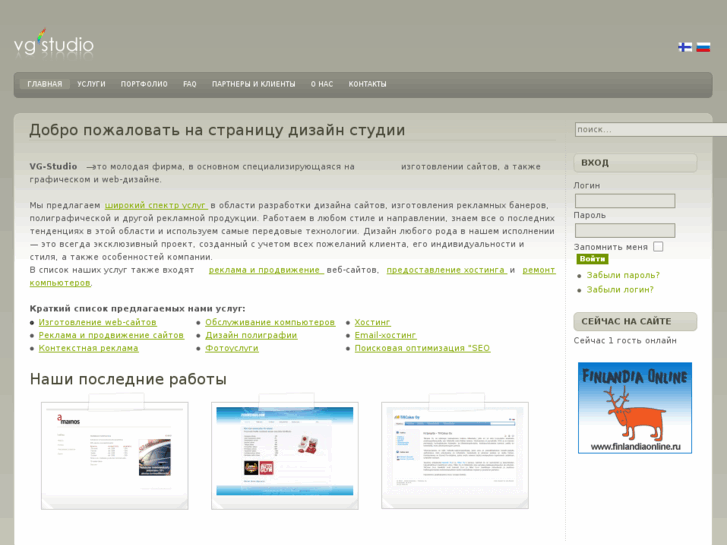This screenshot has width=727, height=545.
Task: Open the Услуги menu item
Action: 91,84
